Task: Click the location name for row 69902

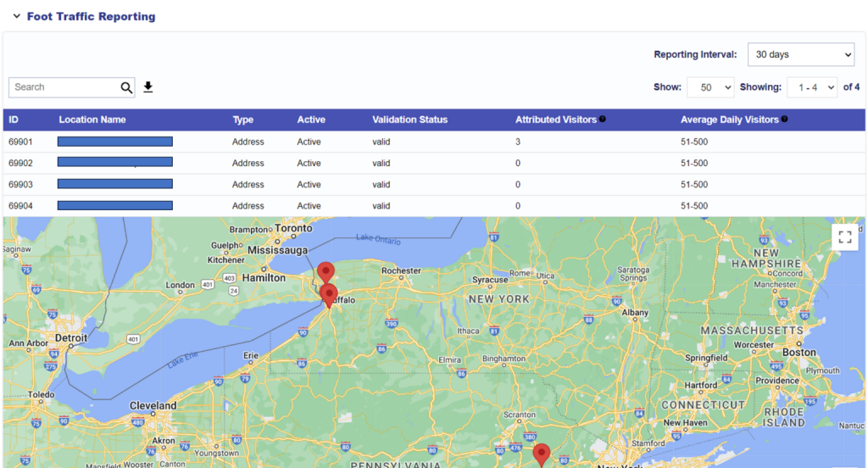Action: (115, 162)
